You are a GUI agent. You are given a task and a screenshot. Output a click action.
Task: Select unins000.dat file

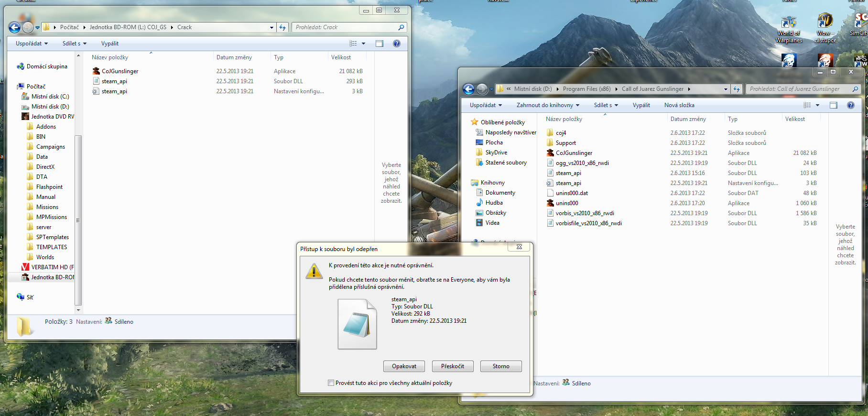(x=572, y=193)
